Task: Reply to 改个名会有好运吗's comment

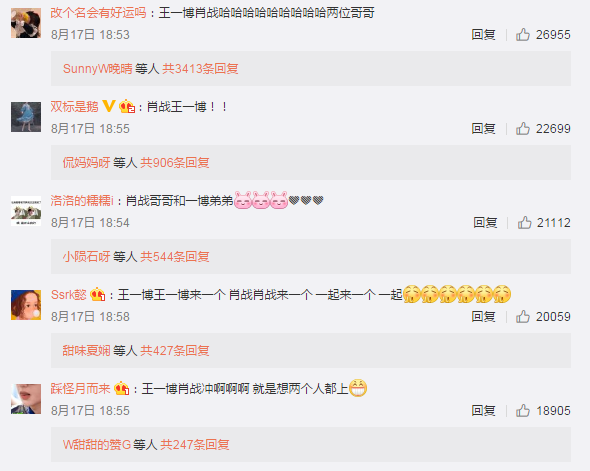Action: (x=483, y=35)
